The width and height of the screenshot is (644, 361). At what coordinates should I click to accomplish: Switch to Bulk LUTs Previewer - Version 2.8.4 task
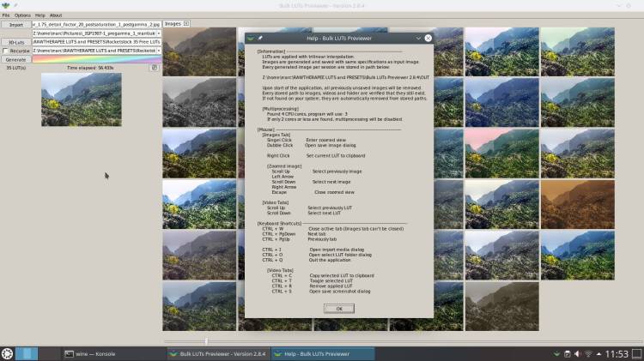(219, 353)
